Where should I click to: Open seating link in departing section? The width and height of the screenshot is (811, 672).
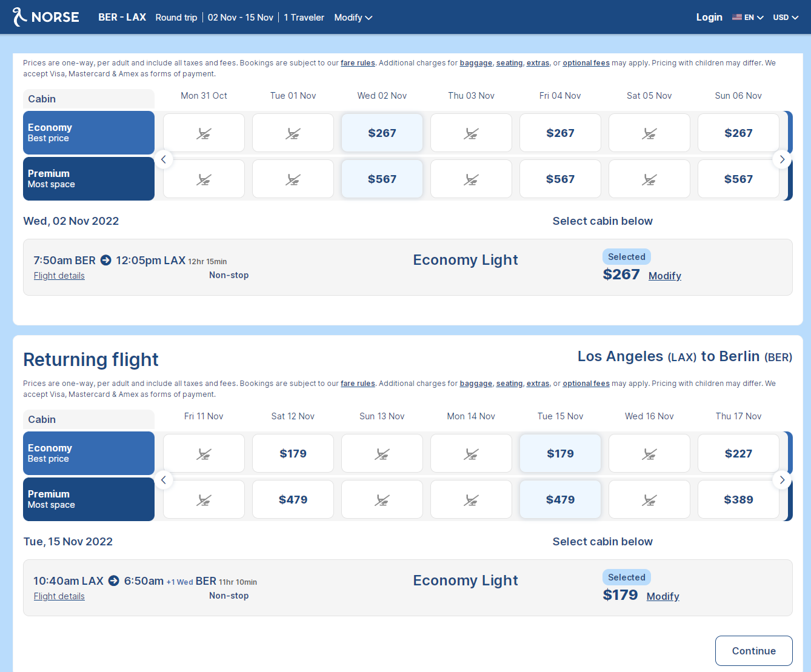[x=509, y=63]
